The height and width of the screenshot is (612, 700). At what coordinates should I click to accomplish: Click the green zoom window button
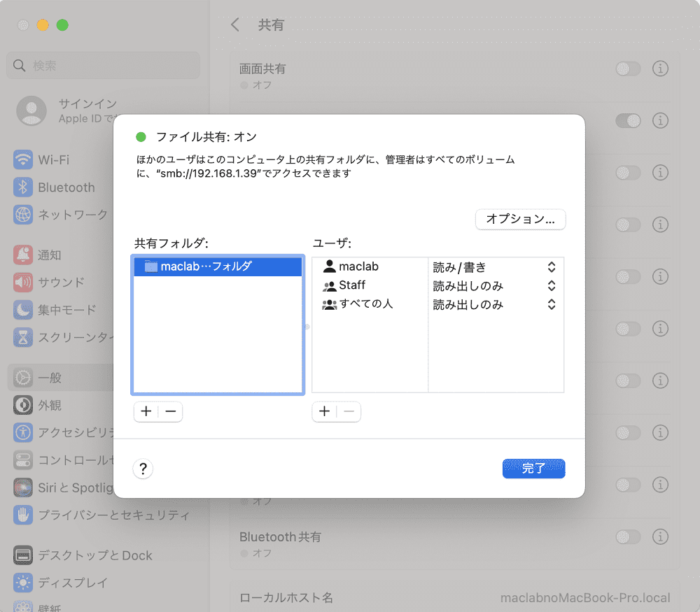62,25
